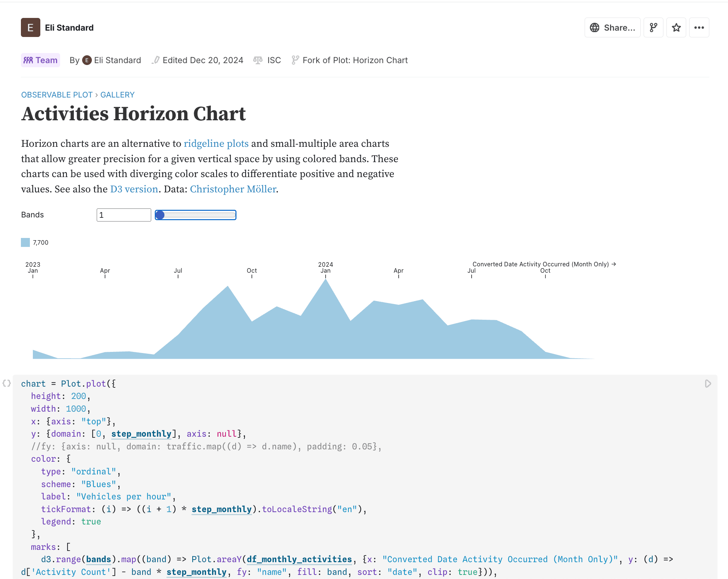The image size is (728, 579).
Task: Follow the ridgeline plots link
Action: (x=216, y=143)
